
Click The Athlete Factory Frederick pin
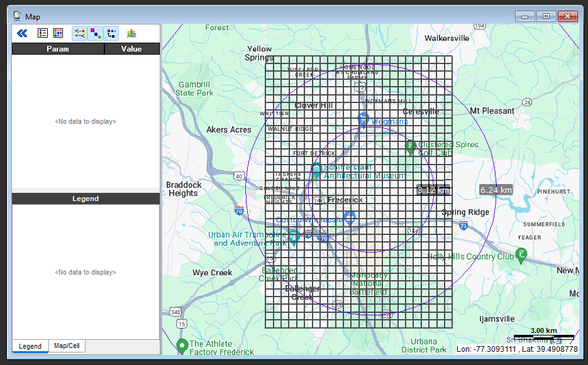pyautogui.click(x=182, y=346)
